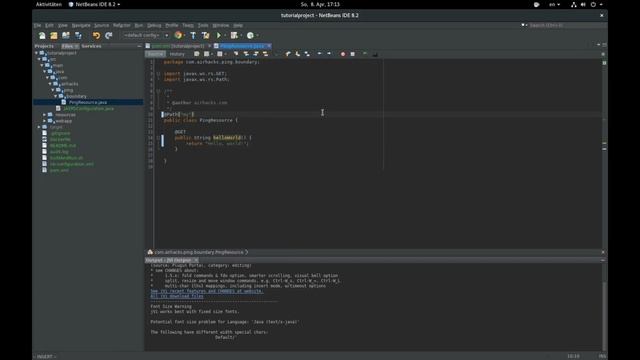Click the Shift Line Right icon
Screen dimensions: 640x360
(329, 54)
